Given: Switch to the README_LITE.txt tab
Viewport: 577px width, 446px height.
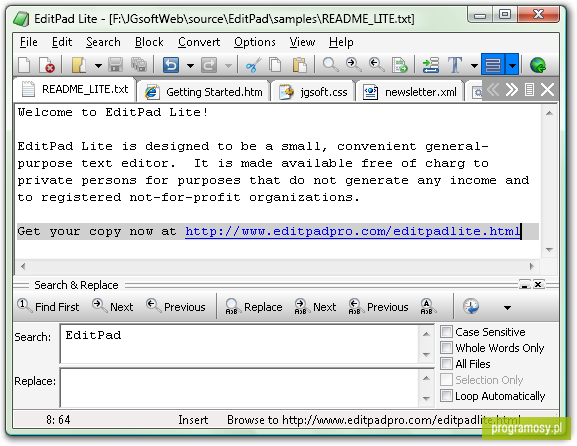Looking at the screenshot, I should [75, 89].
